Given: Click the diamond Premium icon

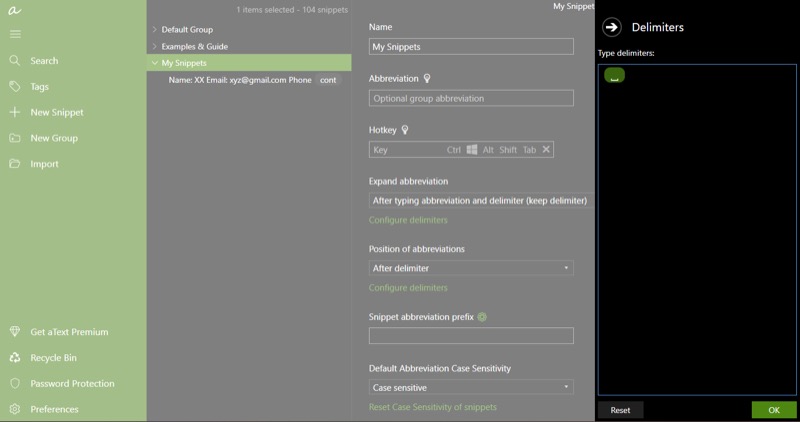Looking at the screenshot, I should tap(15, 332).
